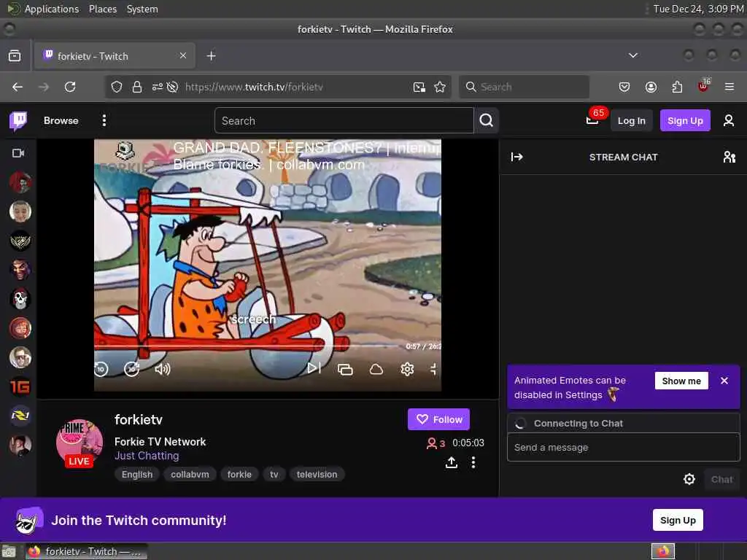Open the Twitch home logo

[18, 120]
